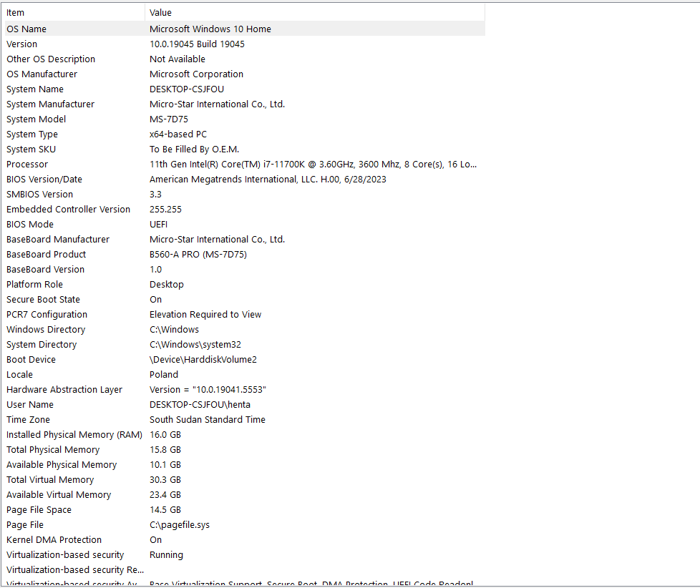This screenshot has width=700, height=588.
Task: Click Elevation Required to View value
Action: tap(205, 315)
